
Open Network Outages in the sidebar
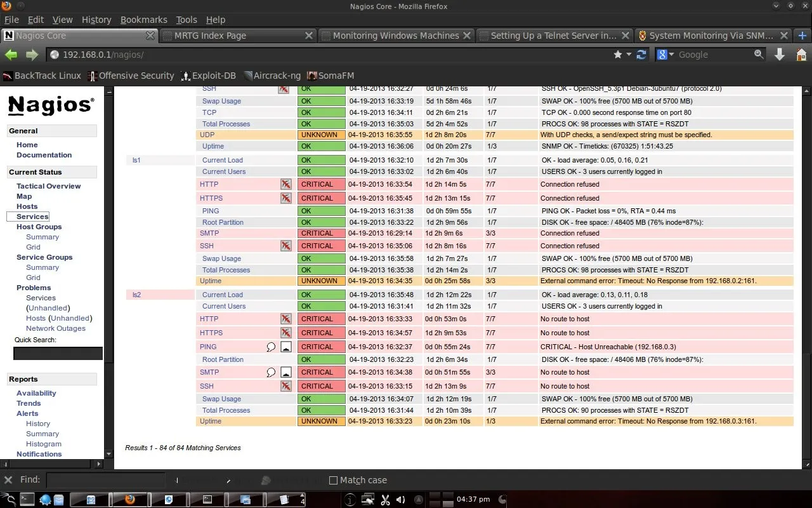pos(55,328)
